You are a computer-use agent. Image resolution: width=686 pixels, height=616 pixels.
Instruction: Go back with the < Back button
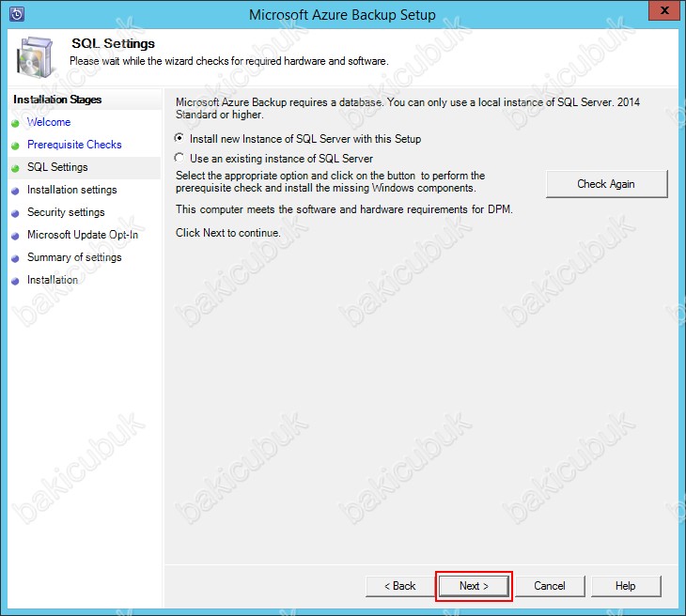click(x=400, y=586)
